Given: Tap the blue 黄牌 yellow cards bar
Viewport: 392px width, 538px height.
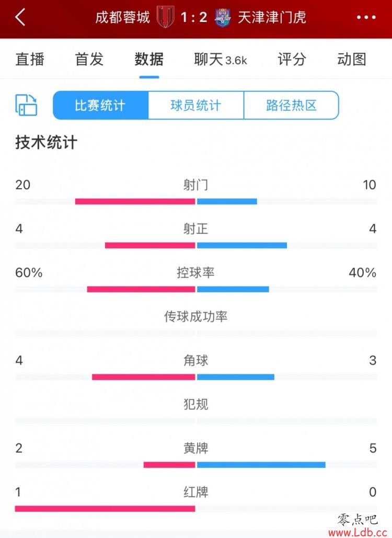Looking at the screenshot, I should click(x=261, y=465).
